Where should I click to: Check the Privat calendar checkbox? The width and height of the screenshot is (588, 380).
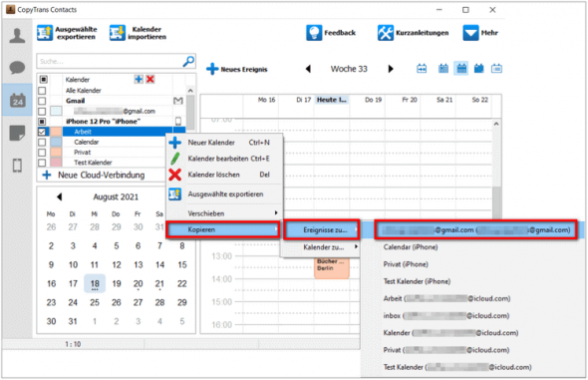pos(42,153)
